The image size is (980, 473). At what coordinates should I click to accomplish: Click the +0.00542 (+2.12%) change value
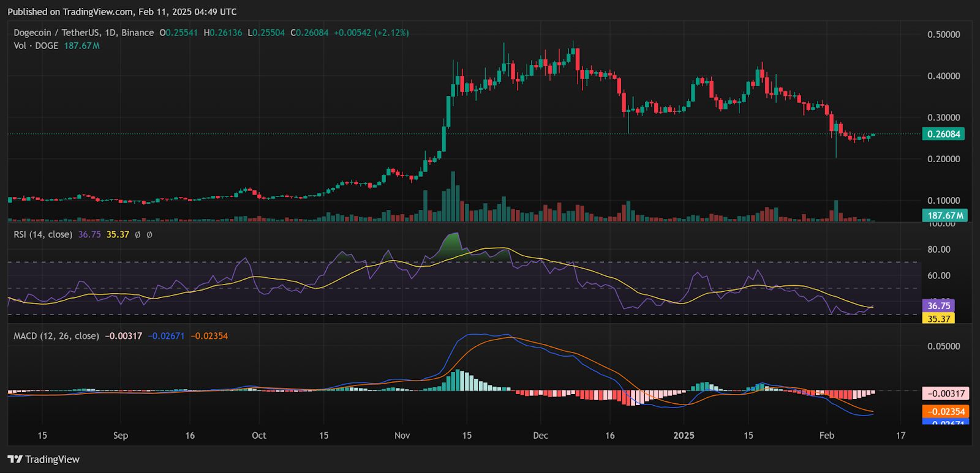[x=371, y=32]
